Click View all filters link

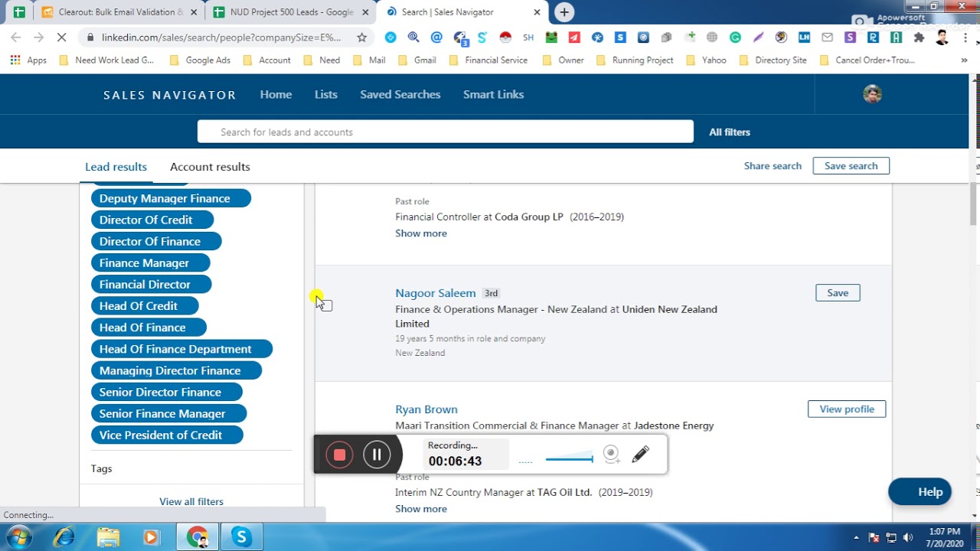tap(191, 501)
